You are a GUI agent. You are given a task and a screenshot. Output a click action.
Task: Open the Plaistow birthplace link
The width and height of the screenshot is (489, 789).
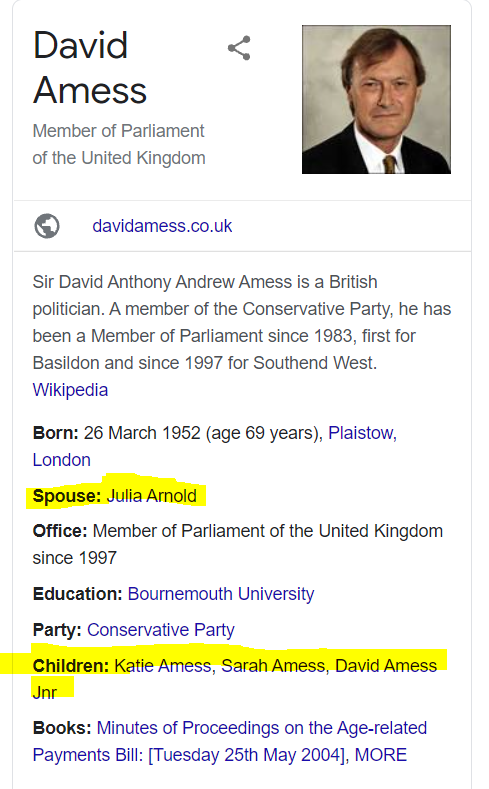[x=362, y=433]
